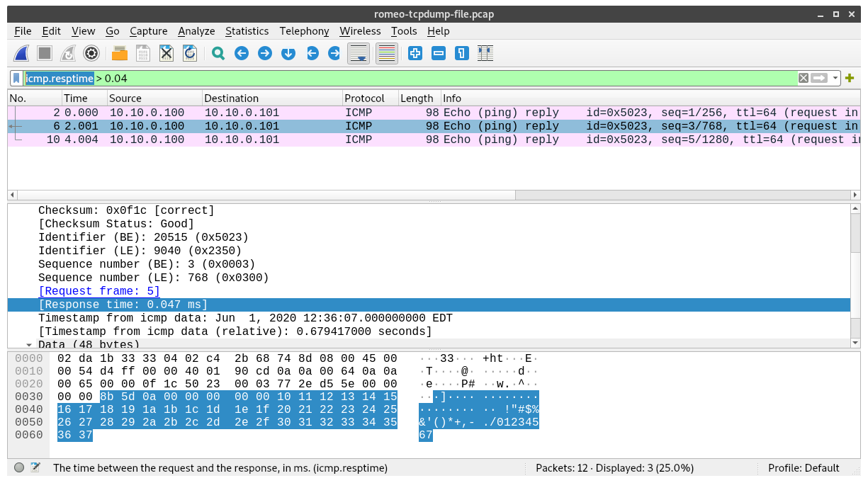Select packet 6 at time 2.001
The image size is (868, 483).
pos(434,126)
